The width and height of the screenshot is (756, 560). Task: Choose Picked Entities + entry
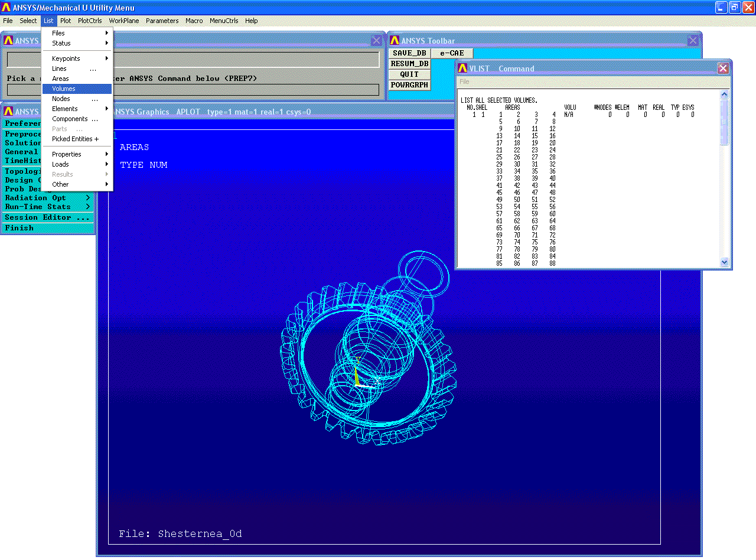tap(77, 139)
